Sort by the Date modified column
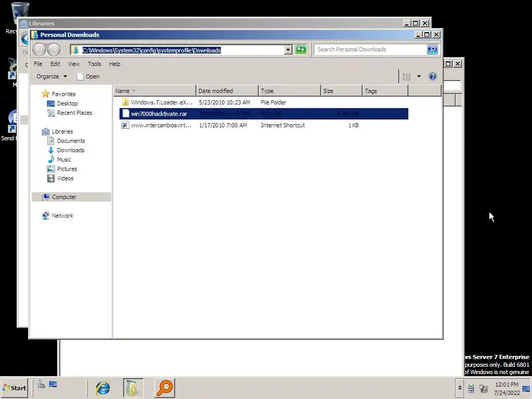 tap(228, 91)
